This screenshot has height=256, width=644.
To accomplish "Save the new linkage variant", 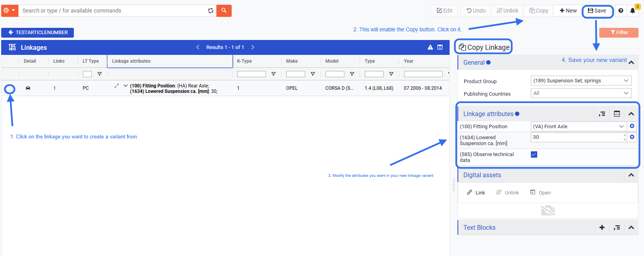I will tap(597, 11).
